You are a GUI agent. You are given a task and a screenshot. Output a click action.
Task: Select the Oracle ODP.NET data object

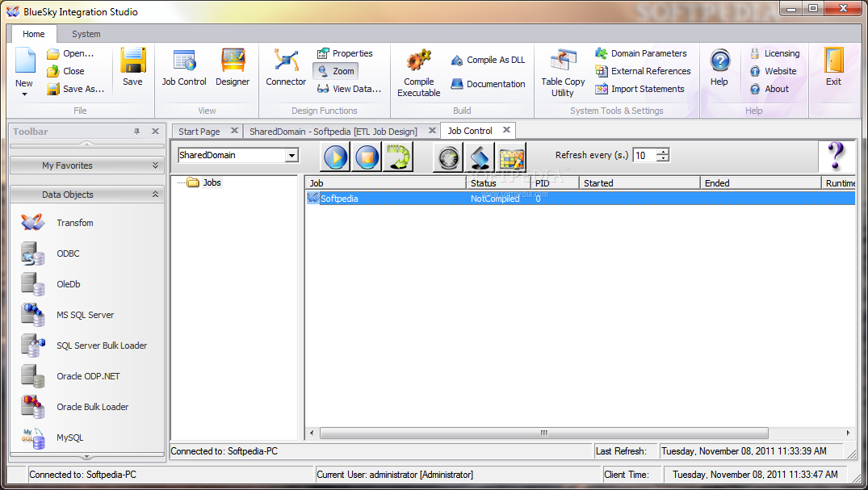[71, 376]
